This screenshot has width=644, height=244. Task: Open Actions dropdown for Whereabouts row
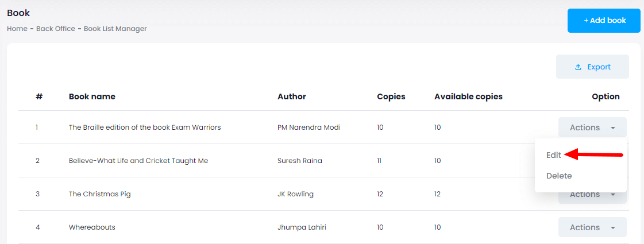592,227
